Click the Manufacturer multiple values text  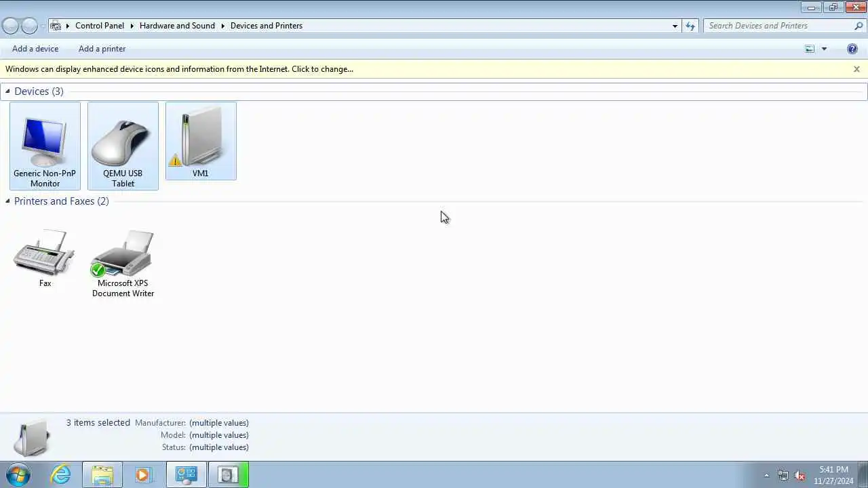point(219,423)
